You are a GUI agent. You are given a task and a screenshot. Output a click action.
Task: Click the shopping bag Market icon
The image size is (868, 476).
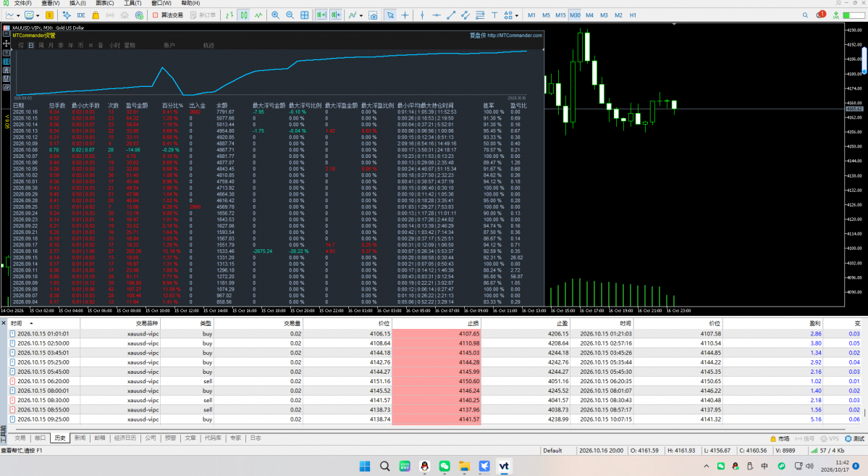(96, 15)
